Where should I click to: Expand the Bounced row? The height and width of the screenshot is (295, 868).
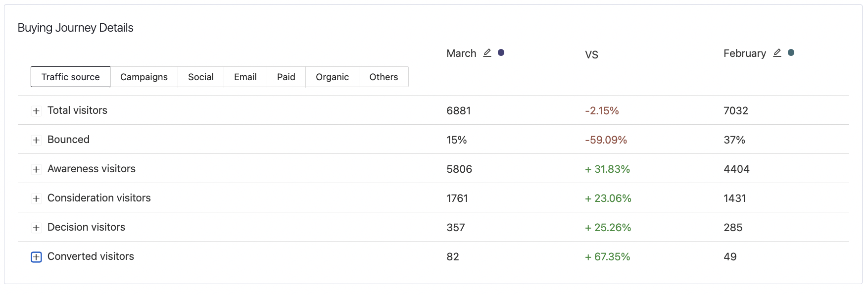(x=36, y=140)
